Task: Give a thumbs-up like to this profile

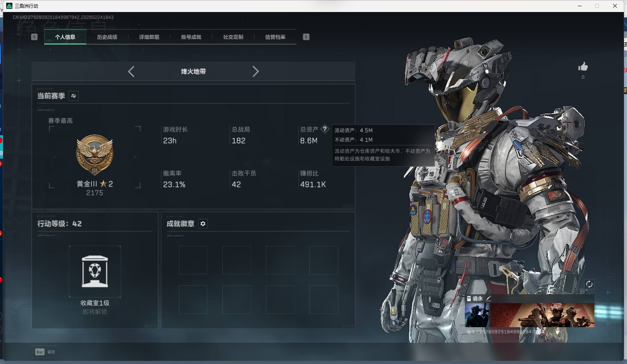Action: tap(583, 67)
